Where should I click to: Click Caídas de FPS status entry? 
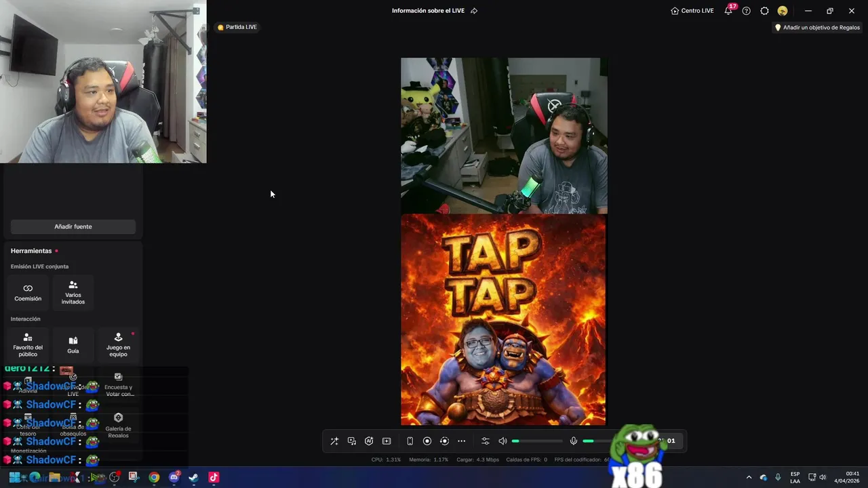527,460
